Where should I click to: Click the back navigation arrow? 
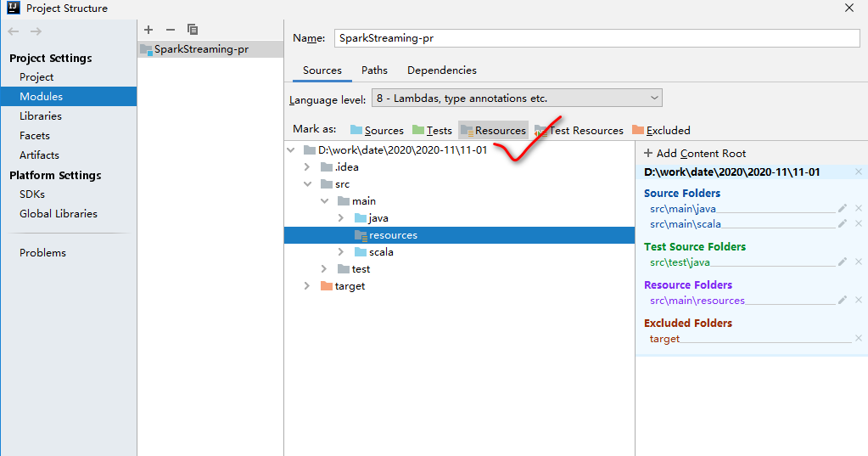tap(14, 31)
